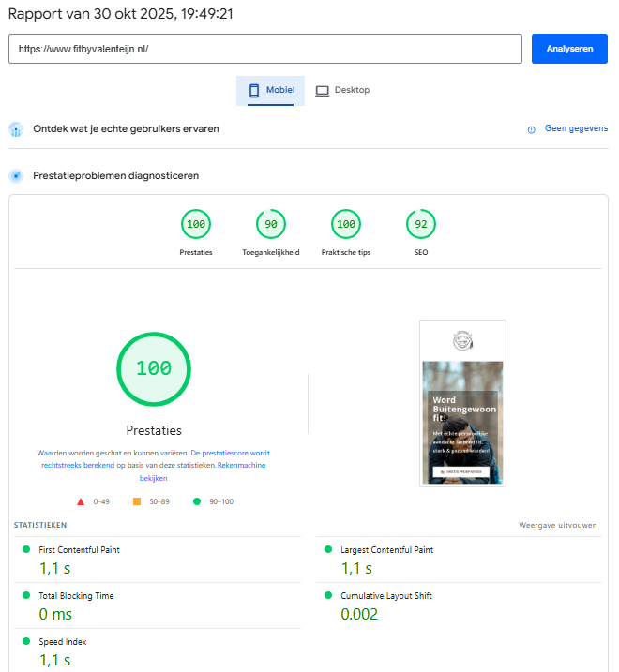This screenshot has width=619, height=672.
Task: Click the mobile phone icon in Mobiel tab
Action: (253, 91)
